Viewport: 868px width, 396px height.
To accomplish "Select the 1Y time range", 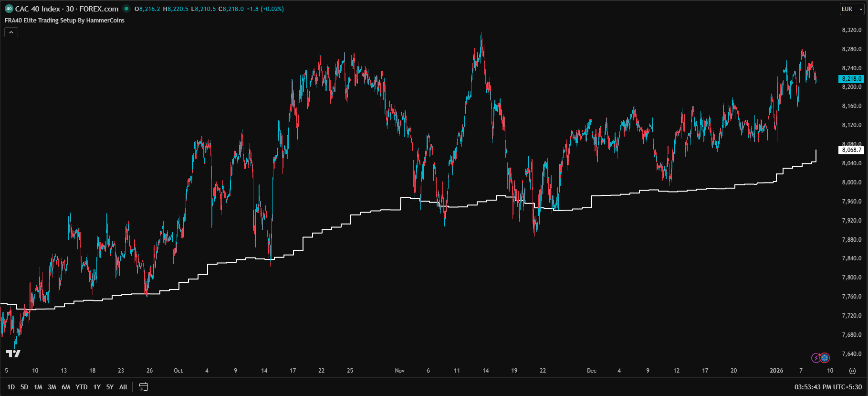I will [97, 387].
